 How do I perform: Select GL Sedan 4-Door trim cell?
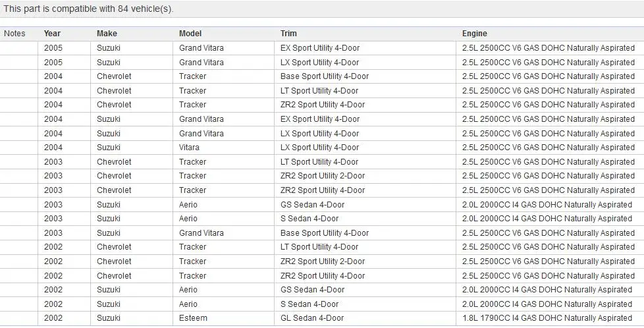coord(365,318)
